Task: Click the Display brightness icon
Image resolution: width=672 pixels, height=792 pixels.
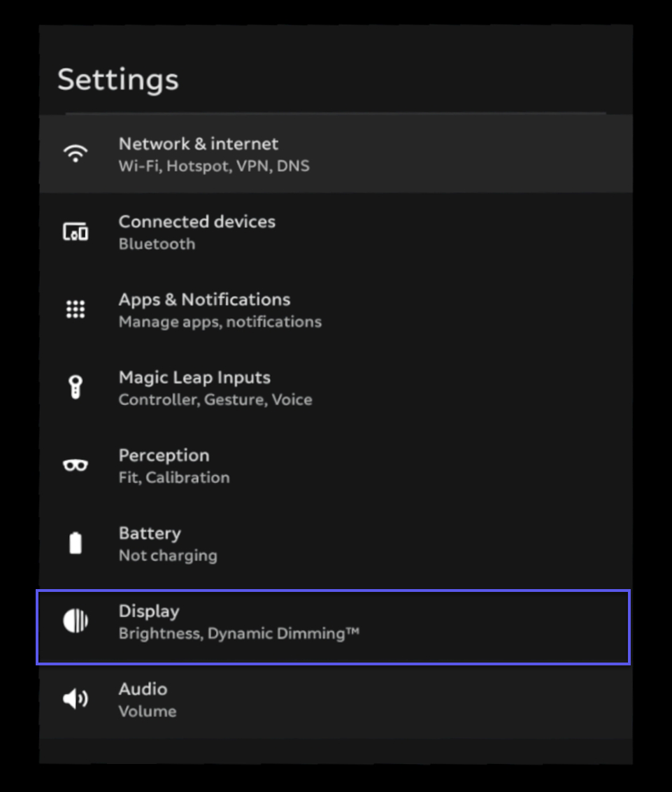Action: click(x=76, y=620)
